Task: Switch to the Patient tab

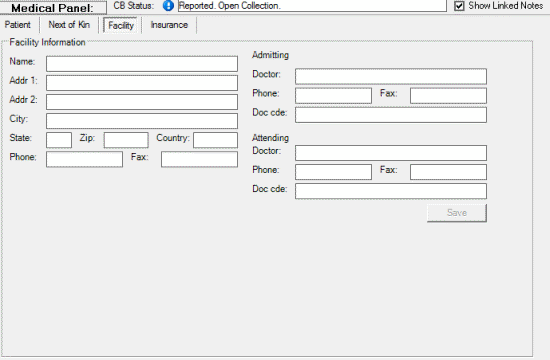Action: point(18,25)
